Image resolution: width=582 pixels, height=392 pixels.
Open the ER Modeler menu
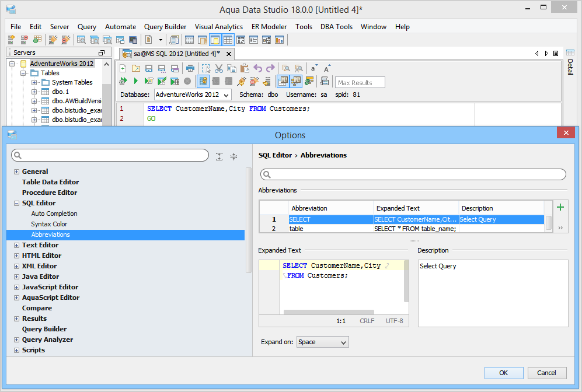tap(269, 27)
